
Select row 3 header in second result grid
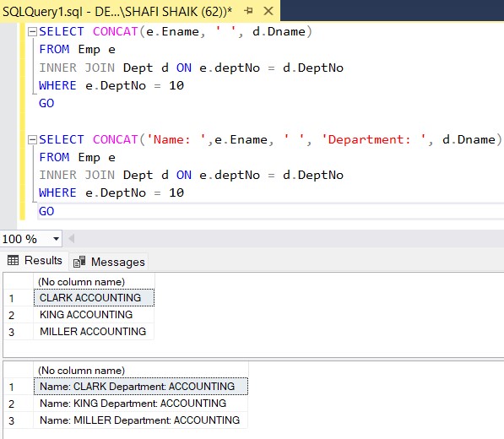(x=19, y=420)
